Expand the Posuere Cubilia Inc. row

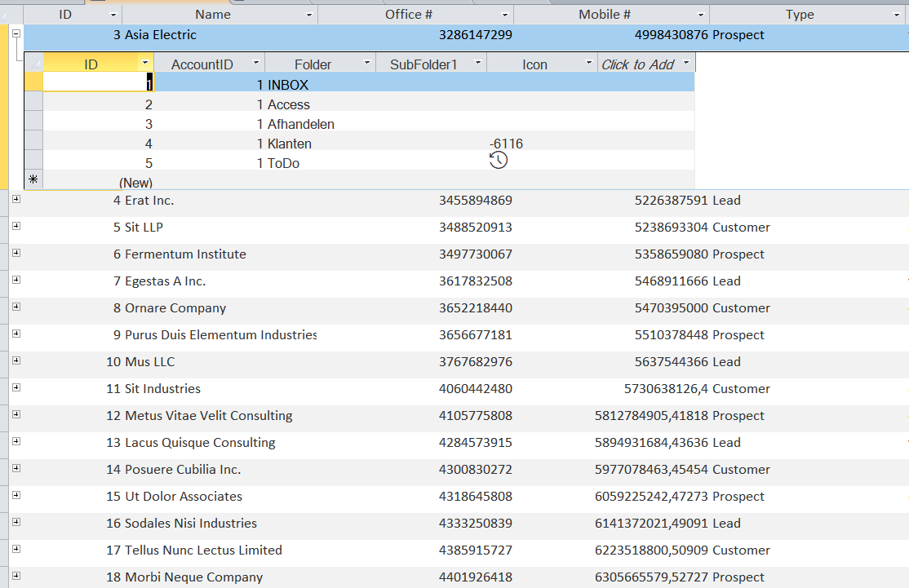tap(16, 468)
